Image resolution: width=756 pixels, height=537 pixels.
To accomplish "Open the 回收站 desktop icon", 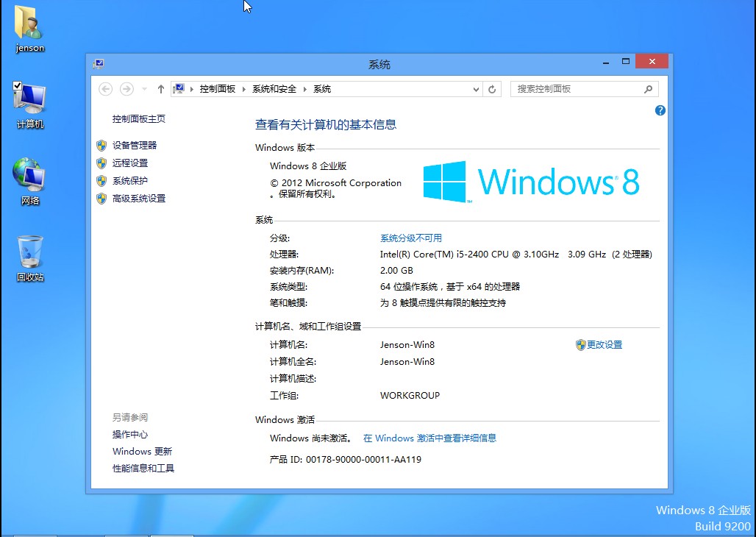I will pos(30,254).
